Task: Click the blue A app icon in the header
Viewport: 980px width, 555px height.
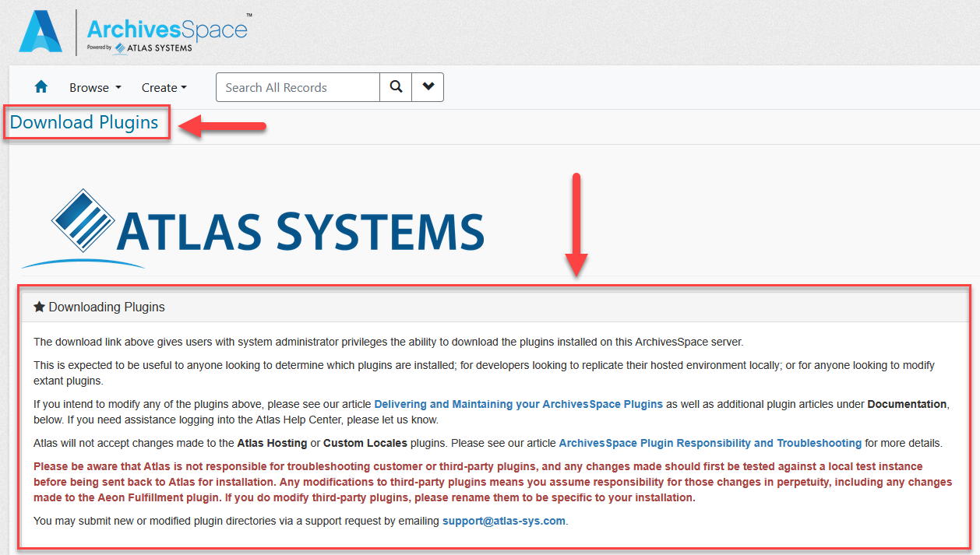Action: pyautogui.click(x=41, y=32)
